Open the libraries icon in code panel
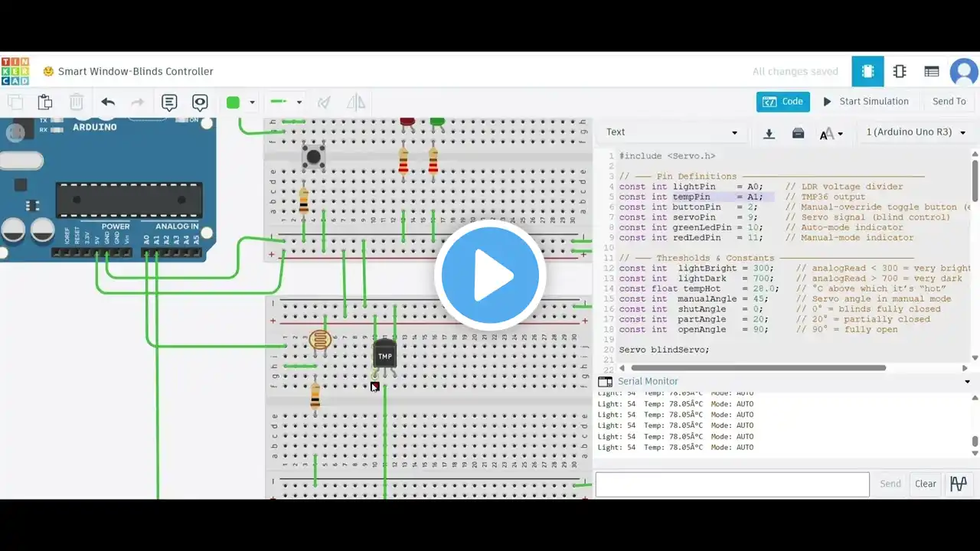Viewport: 980px width, 551px height. pyautogui.click(x=798, y=133)
